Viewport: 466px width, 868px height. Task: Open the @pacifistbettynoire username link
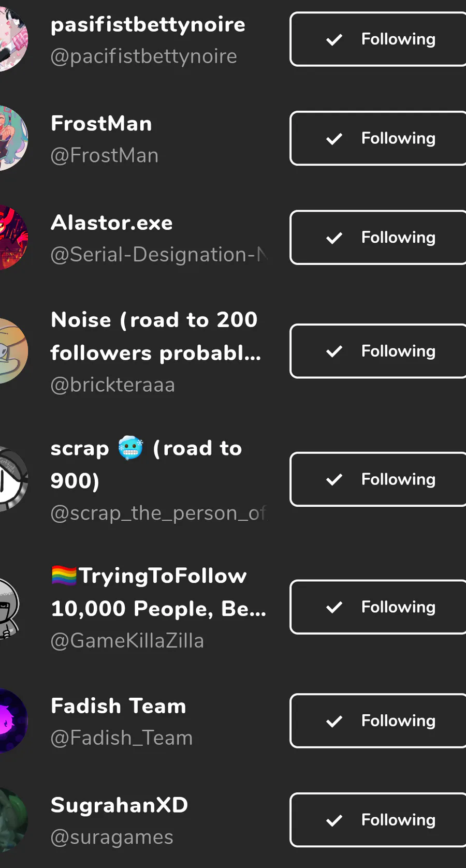tap(143, 56)
